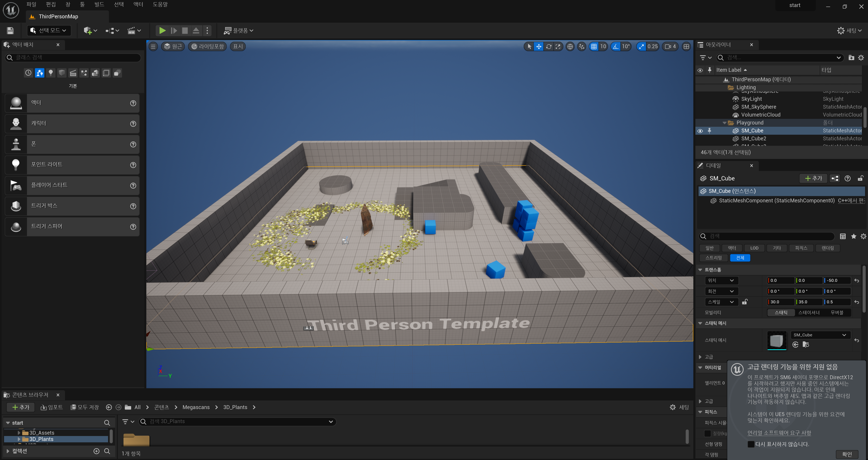
Task: Click the green Play button
Action: point(162,31)
